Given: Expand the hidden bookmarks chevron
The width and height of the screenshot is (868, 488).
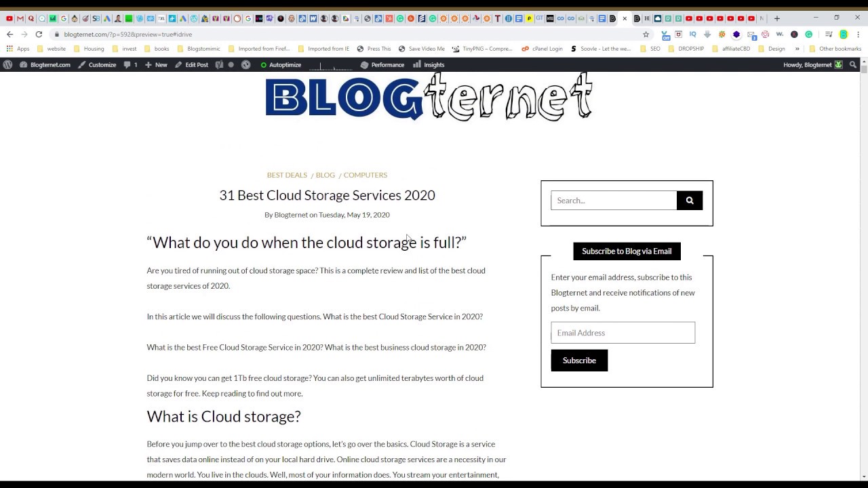Looking at the screenshot, I should tap(797, 49).
